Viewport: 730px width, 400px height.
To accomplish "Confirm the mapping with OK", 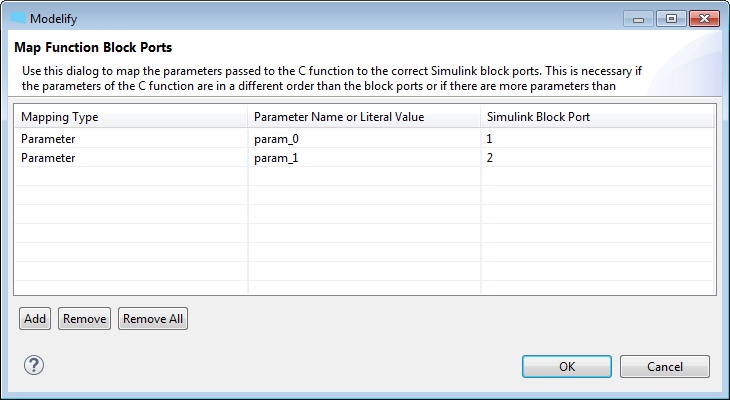I will tap(567, 366).
